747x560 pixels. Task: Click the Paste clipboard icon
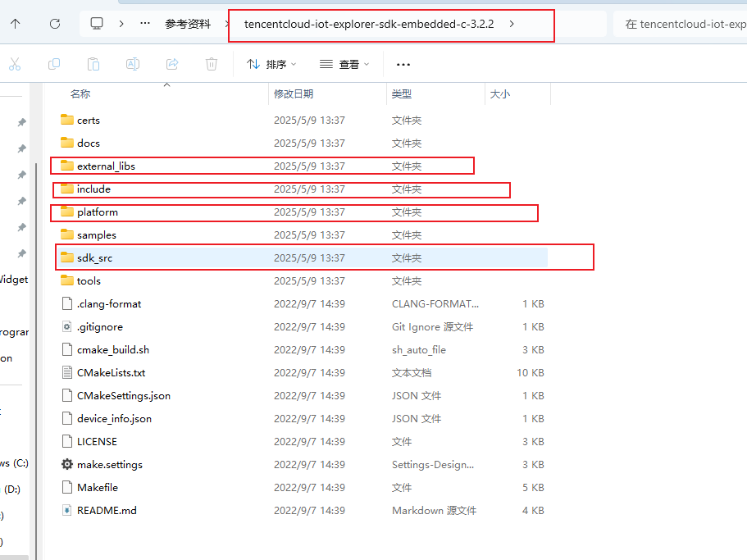click(93, 64)
